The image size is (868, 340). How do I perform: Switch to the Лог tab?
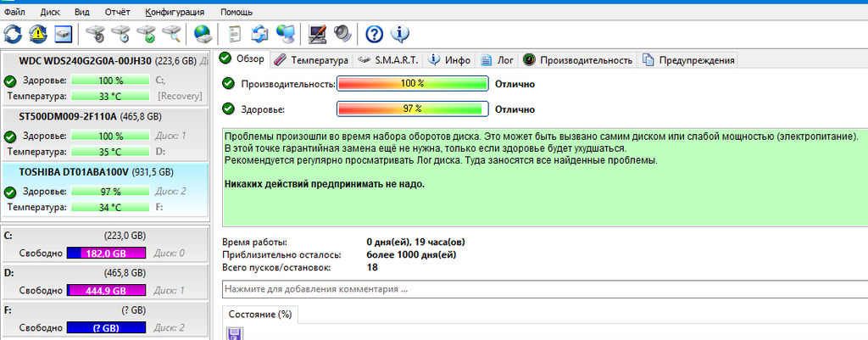point(497,60)
